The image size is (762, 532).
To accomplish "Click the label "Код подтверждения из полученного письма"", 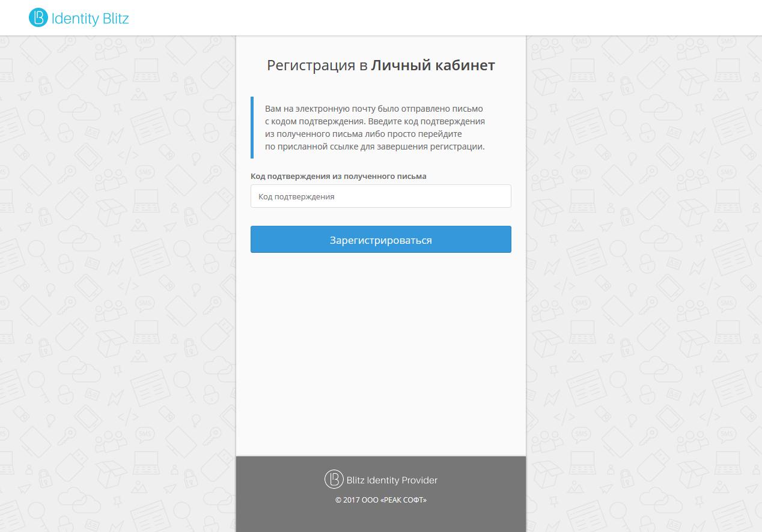I will (x=338, y=176).
